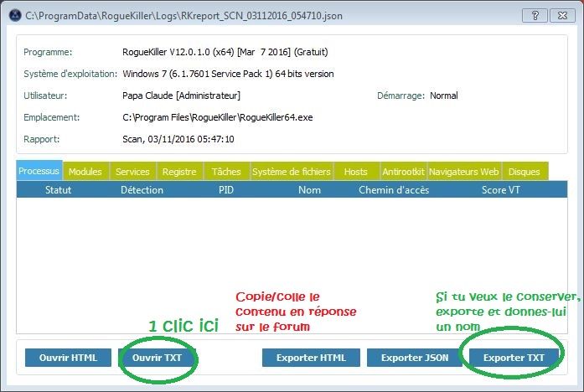Sort by the Score VT column header
Screen dimensions: 584x392
500,190
